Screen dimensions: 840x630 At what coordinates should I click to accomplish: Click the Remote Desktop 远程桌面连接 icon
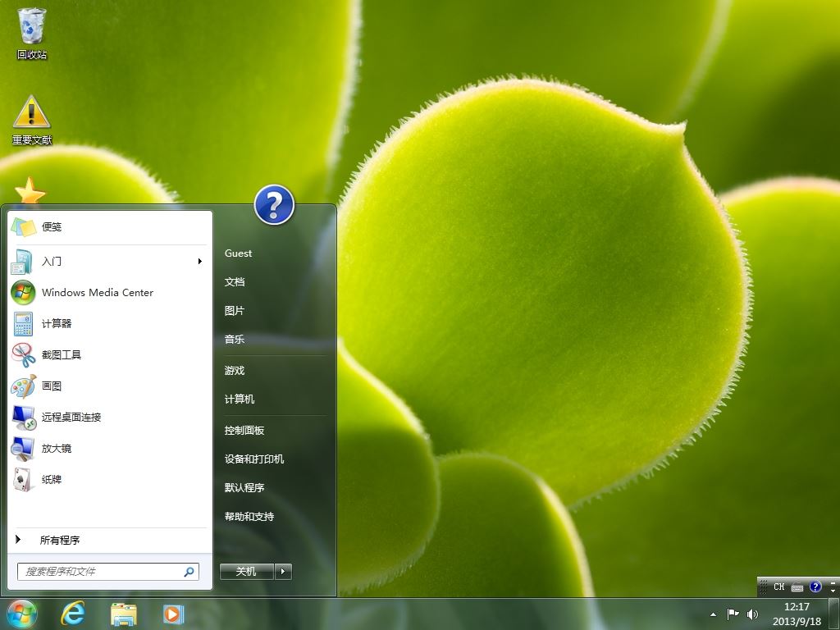click(x=24, y=418)
